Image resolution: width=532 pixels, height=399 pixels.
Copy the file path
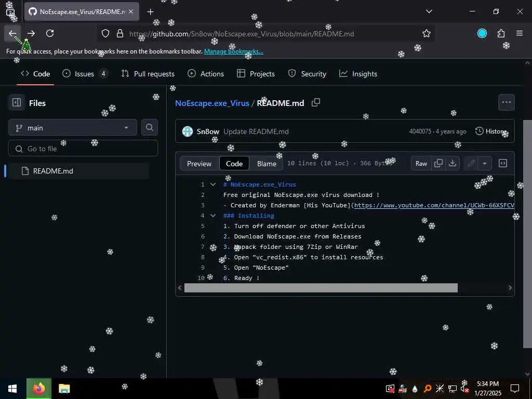pyautogui.click(x=316, y=102)
